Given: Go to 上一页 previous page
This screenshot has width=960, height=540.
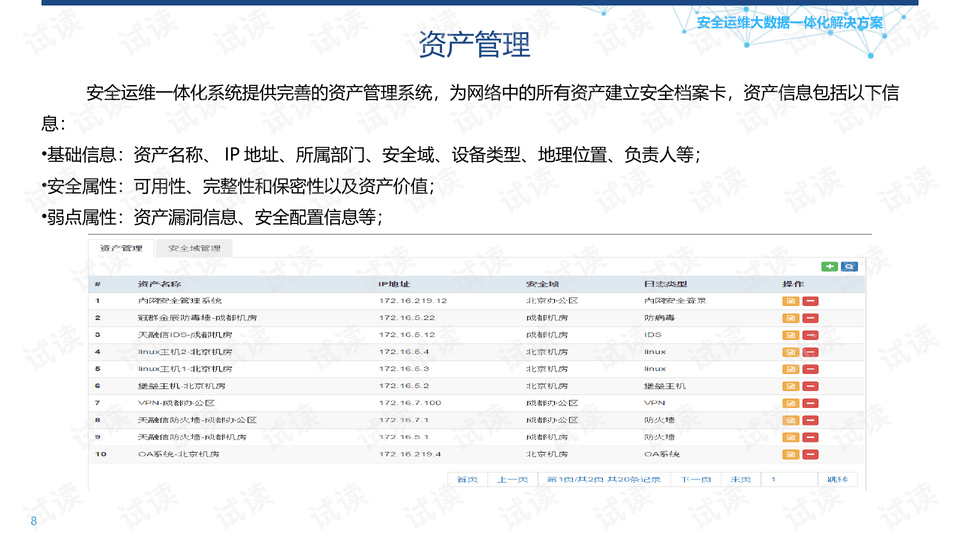Looking at the screenshot, I should click(x=512, y=479).
